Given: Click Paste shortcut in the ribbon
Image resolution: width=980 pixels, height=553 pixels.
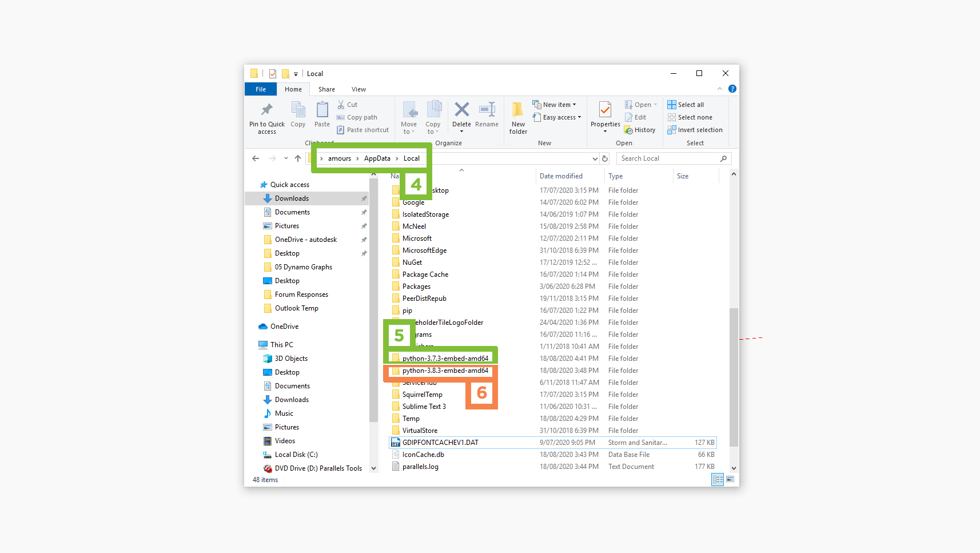Looking at the screenshot, I should pos(362,130).
